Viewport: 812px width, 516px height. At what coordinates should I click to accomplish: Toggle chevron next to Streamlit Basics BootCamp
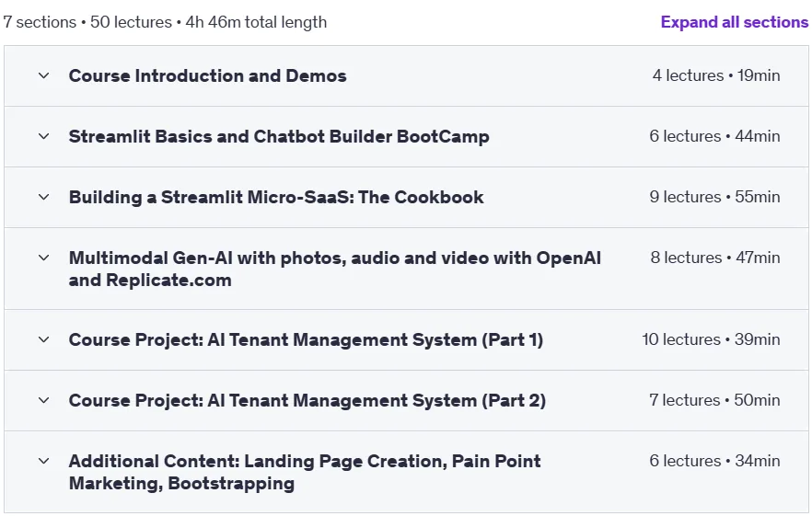point(44,137)
